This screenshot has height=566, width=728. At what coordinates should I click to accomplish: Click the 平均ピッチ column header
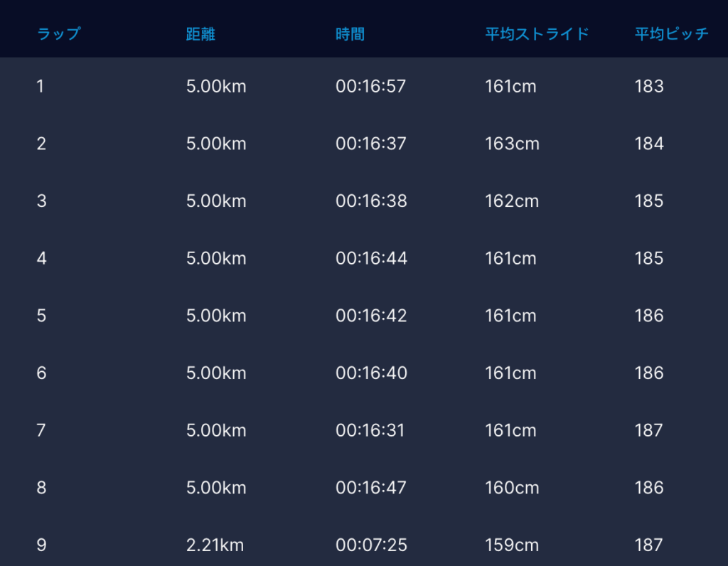(671, 34)
